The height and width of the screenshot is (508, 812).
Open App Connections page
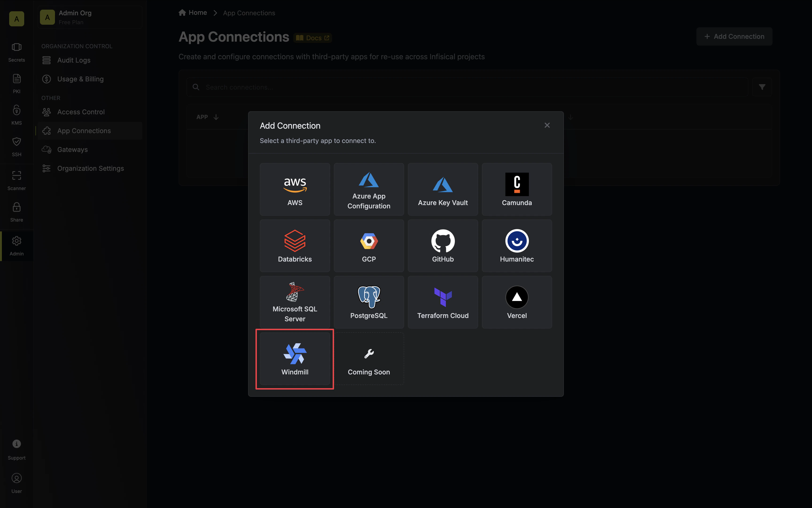pyautogui.click(x=90, y=131)
